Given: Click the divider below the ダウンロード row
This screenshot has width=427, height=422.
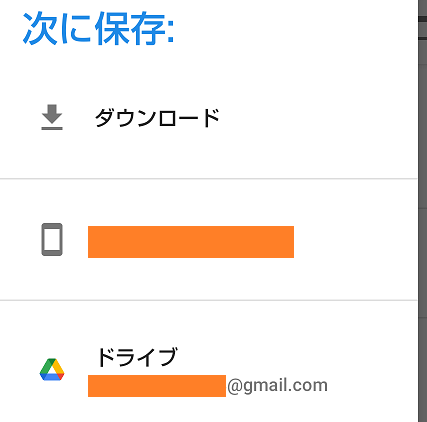Looking at the screenshot, I should pyautogui.click(x=209, y=179).
